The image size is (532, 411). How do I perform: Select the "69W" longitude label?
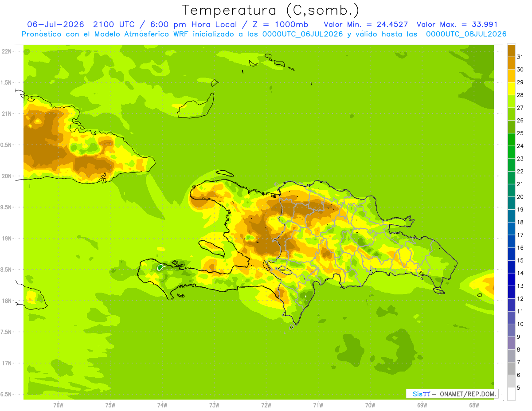[422, 405]
